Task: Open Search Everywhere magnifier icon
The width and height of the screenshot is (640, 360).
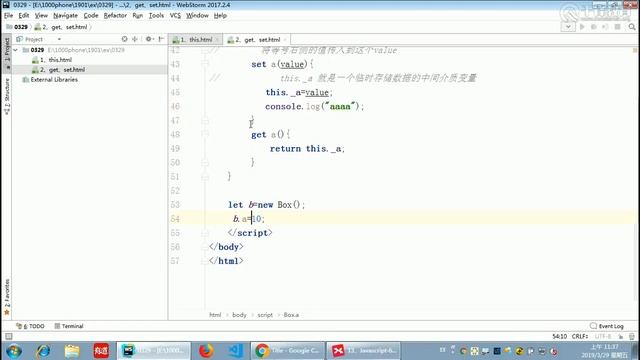Action: pos(632,27)
